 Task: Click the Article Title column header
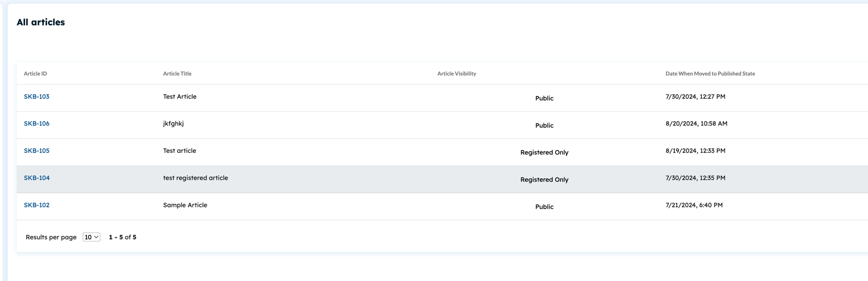click(x=177, y=74)
